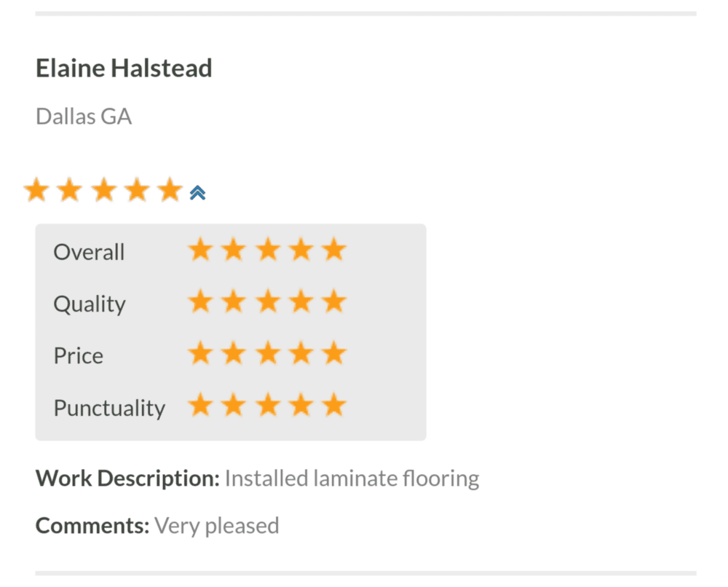The width and height of the screenshot is (728, 587).
Task: Click the first star in summary rating
Action: [36, 191]
